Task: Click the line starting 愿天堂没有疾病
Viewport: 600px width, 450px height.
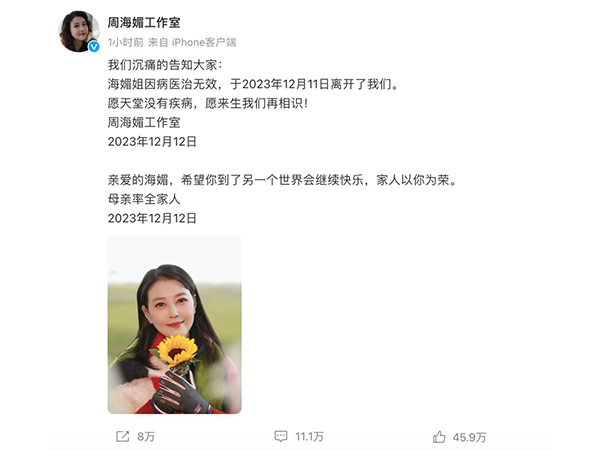Action: point(208,103)
